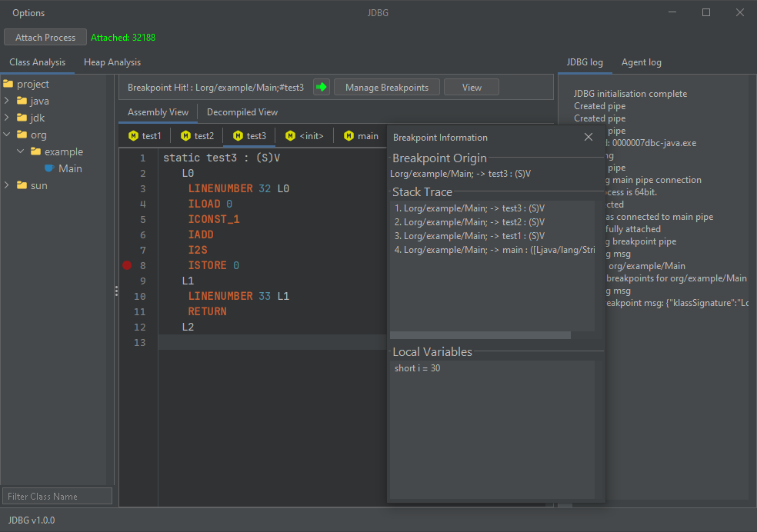The image size is (757, 532).
Task: Expand the jdk tree node
Action: click(x=7, y=118)
